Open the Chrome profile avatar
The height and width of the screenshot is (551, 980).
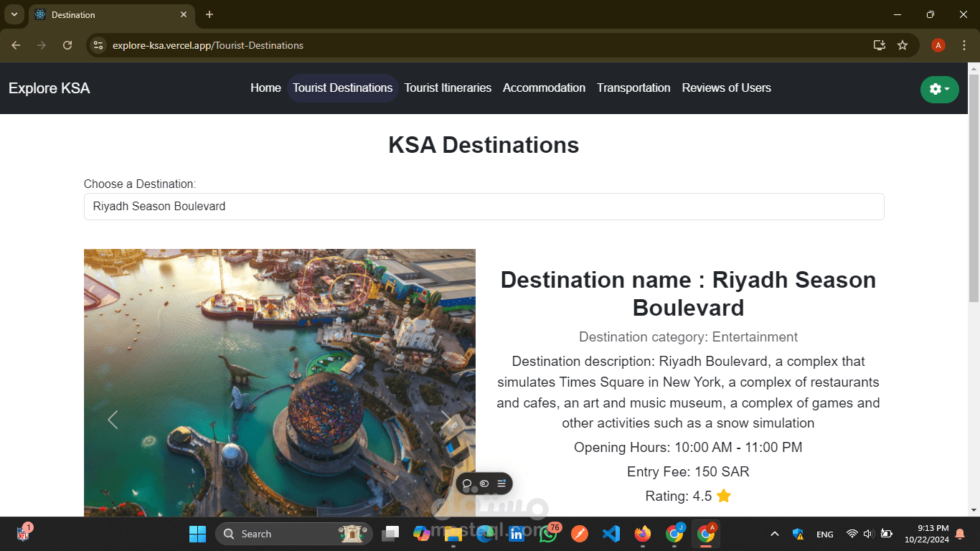pos(938,45)
